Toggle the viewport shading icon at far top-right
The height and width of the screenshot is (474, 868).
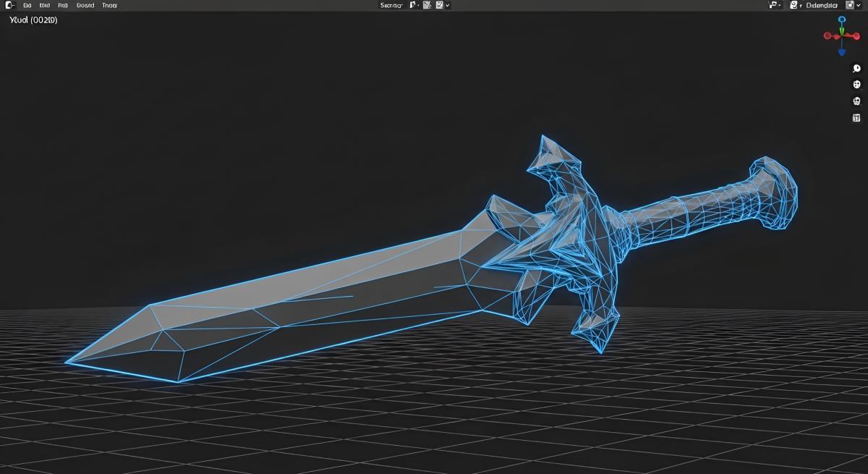(x=849, y=5)
